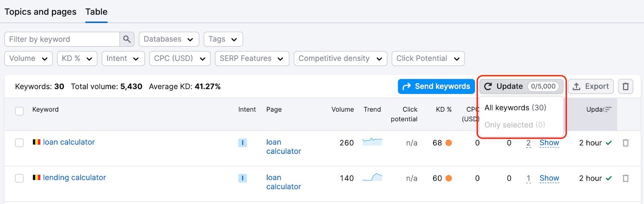Click the Filter by keyword field
The width and height of the screenshot is (644, 204).
pos(62,39)
